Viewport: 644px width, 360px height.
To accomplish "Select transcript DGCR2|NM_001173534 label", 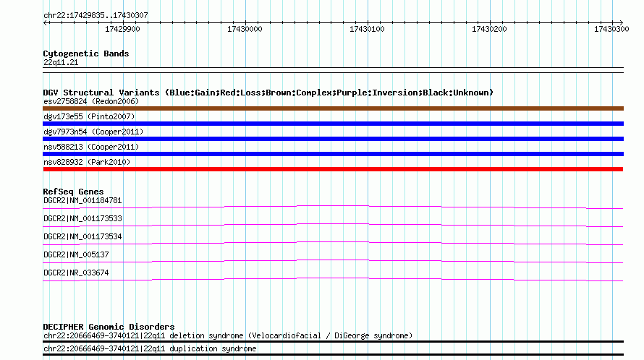I will coord(82,237).
